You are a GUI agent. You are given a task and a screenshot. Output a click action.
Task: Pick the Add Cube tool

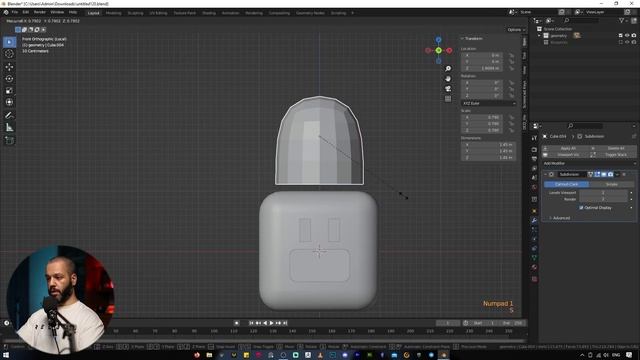(x=9, y=140)
